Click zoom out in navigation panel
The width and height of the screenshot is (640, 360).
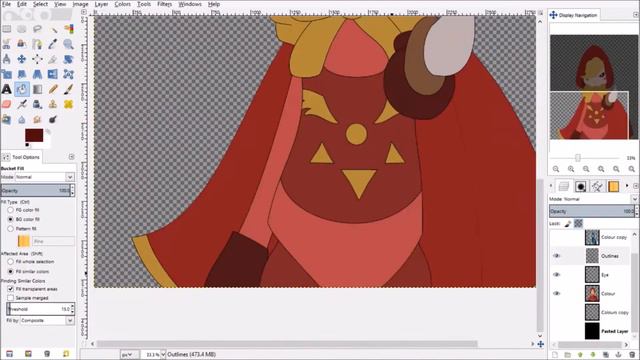point(556,169)
